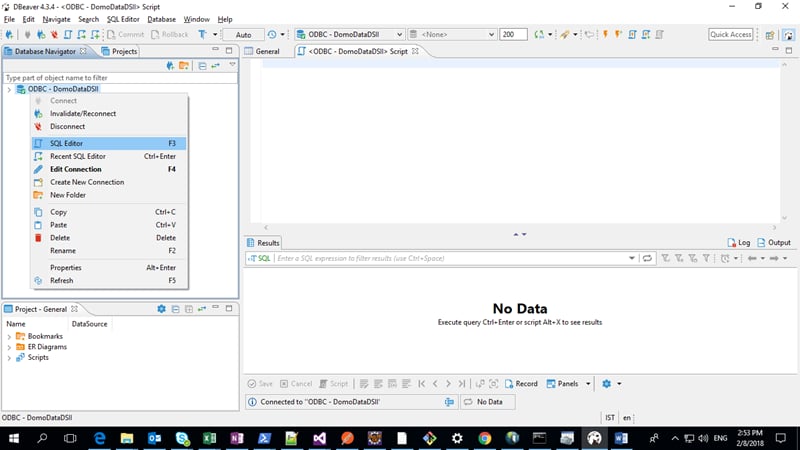The image size is (800, 450).
Task: Open the Log panel
Action: point(739,243)
